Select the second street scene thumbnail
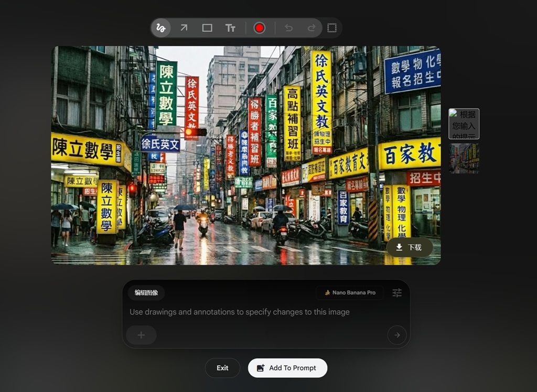Viewport: 537px width, 392px height. pos(464,158)
